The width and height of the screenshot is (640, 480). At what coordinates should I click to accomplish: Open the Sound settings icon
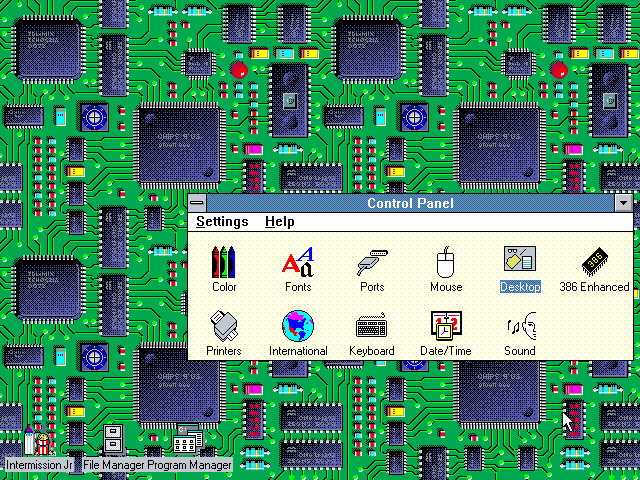521,326
